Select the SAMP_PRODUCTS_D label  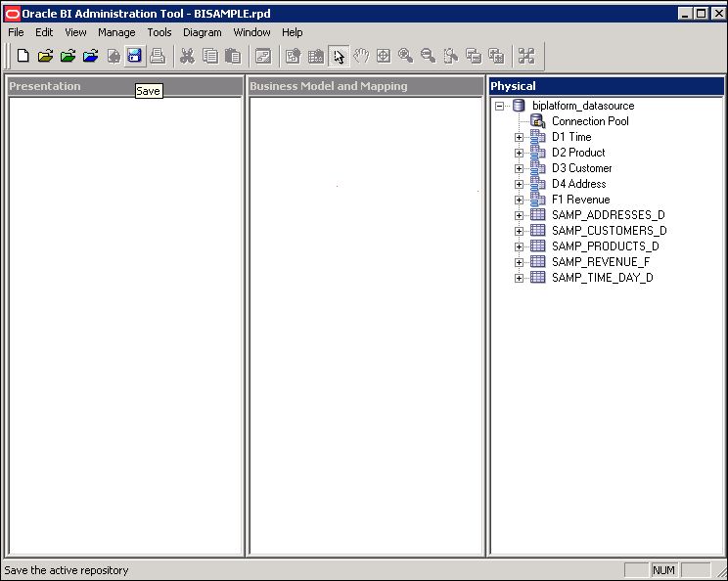(x=606, y=246)
